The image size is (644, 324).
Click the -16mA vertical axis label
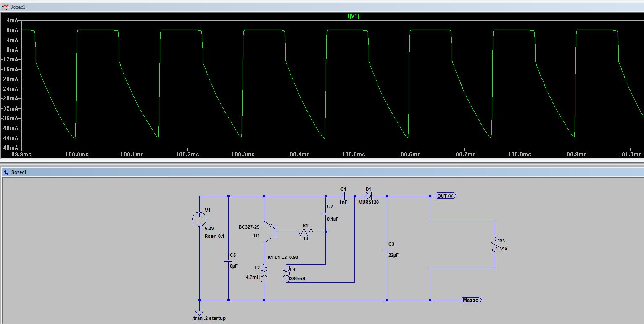(x=11, y=69)
